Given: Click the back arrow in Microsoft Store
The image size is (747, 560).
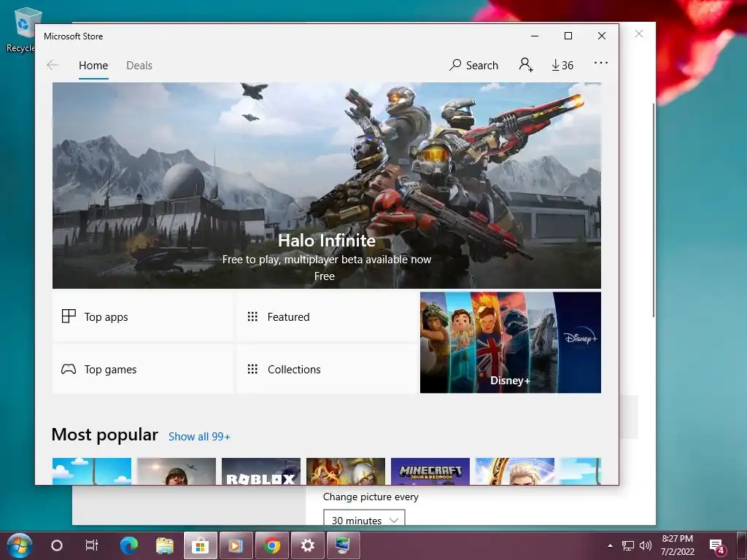Looking at the screenshot, I should [53, 65].
